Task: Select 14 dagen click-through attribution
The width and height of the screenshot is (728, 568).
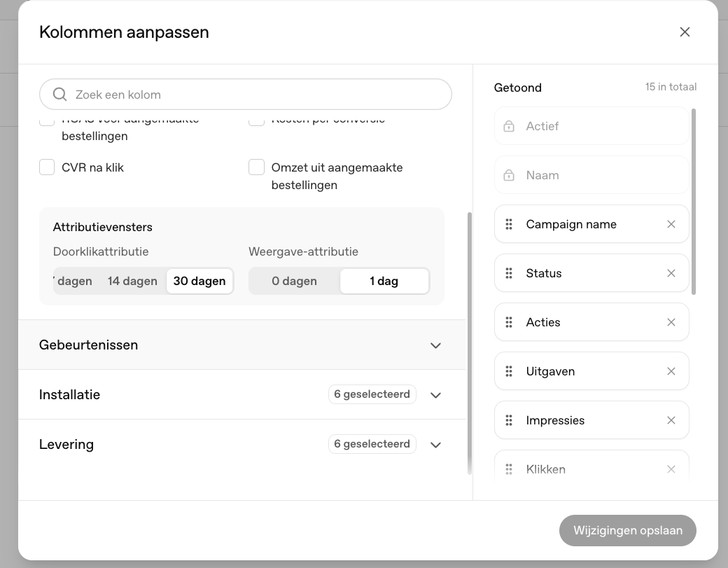Action: (x=132, y=281)
